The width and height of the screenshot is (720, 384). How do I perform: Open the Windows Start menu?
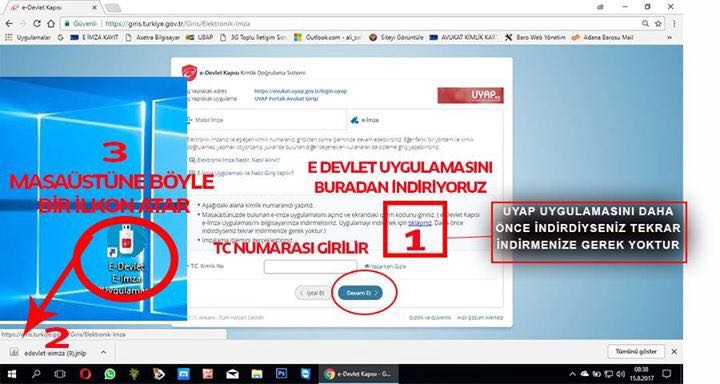tap(11, 374)
